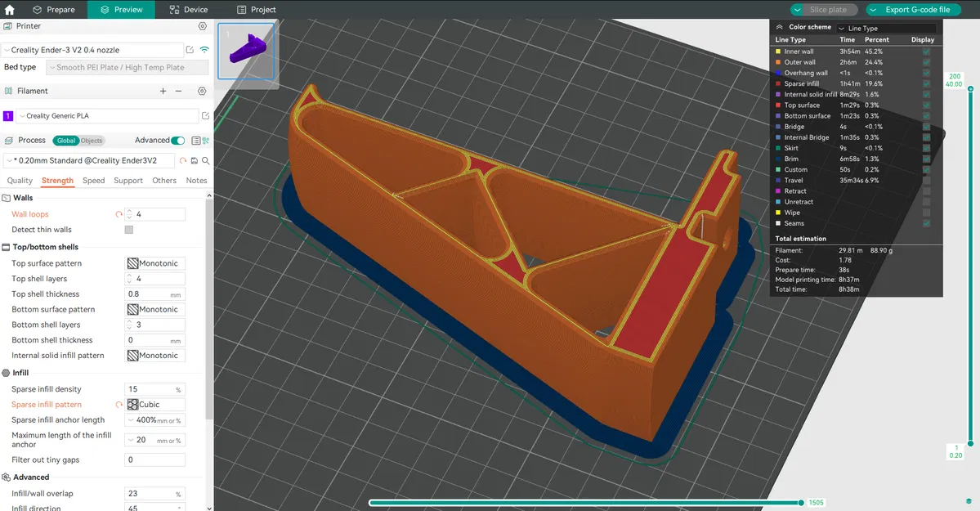This screenshot has width=980, height=511.
Task: Click the purple filament 1 swatch
Action: point(8,116)
